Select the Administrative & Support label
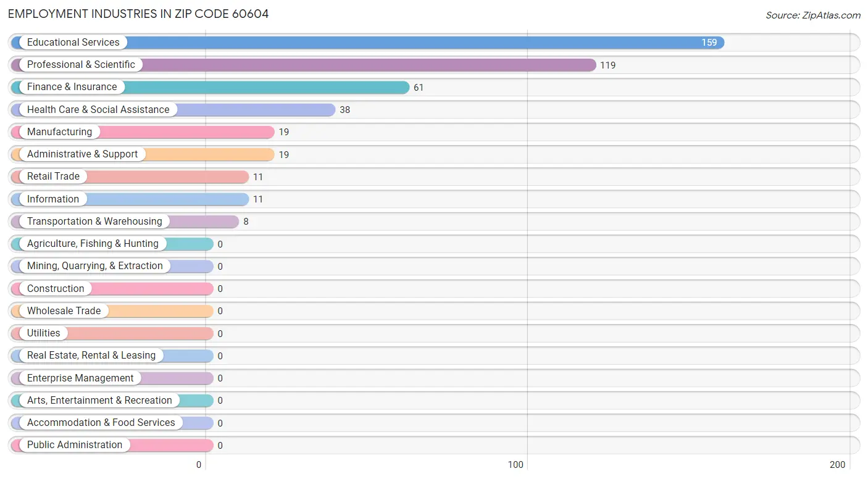 pyautogui.click(x=82, y=154)
